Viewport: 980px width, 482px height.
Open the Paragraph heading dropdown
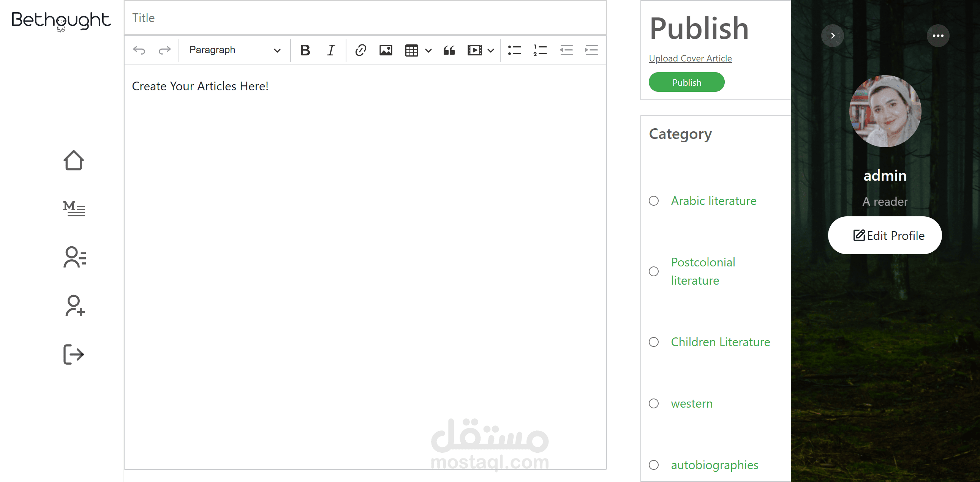(x=234, y=50)
